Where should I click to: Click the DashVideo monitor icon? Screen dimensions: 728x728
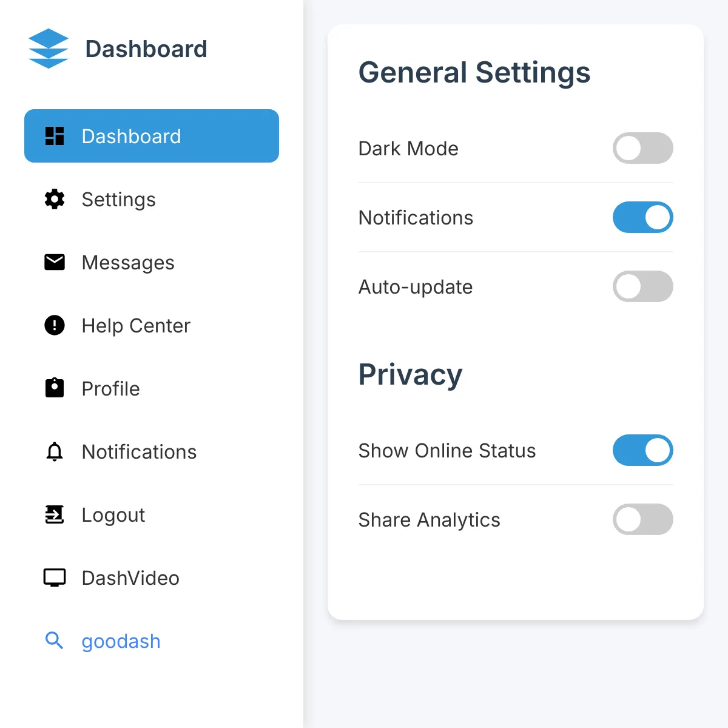pos(55,578)
